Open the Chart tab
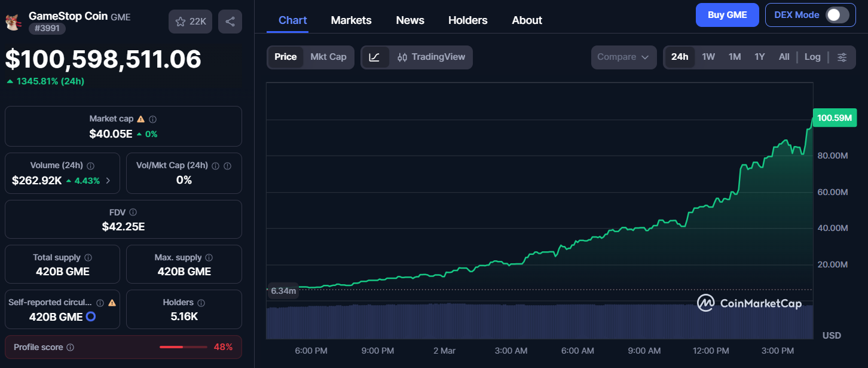Viewport: 868px width, 368px height. [x=293, y=20]
